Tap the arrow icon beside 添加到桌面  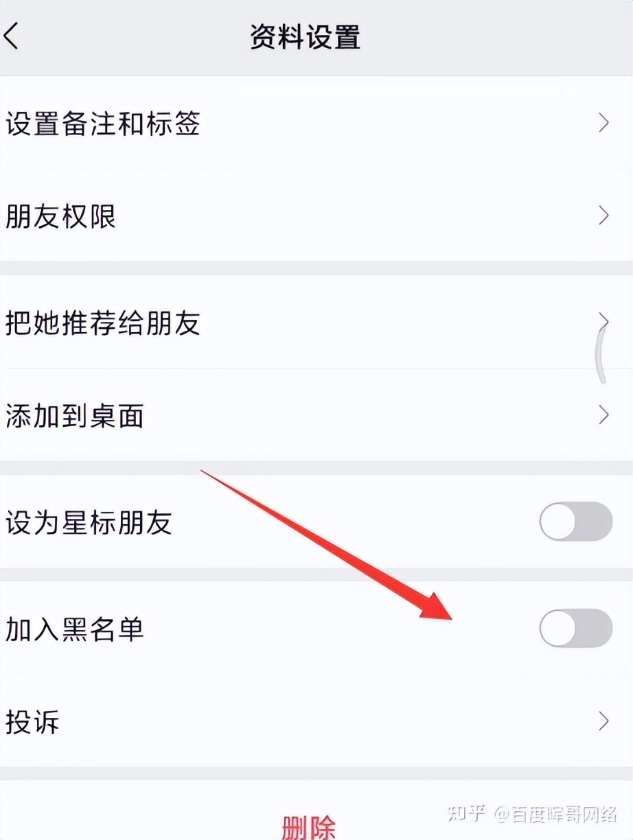603,415
